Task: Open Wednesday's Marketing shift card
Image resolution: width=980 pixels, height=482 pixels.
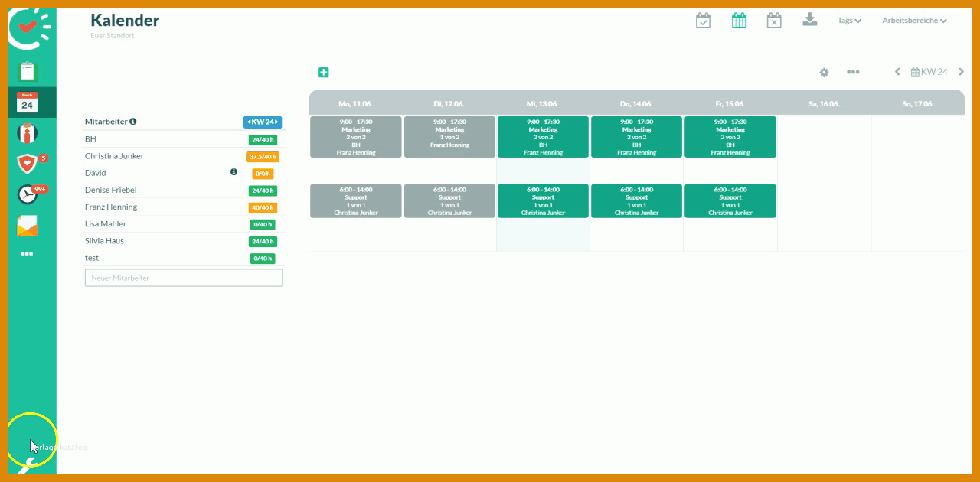Action: [543, 137]
